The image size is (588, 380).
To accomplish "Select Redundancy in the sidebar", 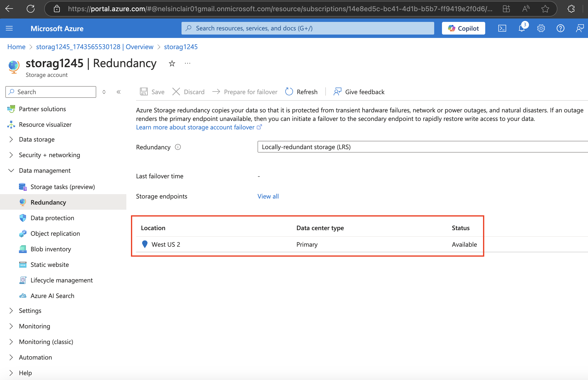I will (63, 202).
